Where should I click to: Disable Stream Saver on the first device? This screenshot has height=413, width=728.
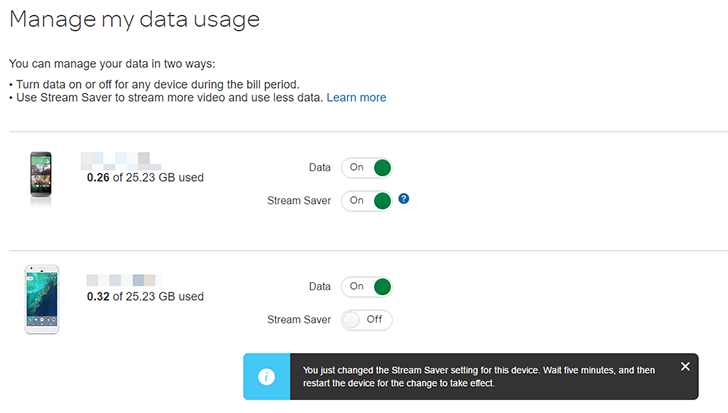pos(366,201)
